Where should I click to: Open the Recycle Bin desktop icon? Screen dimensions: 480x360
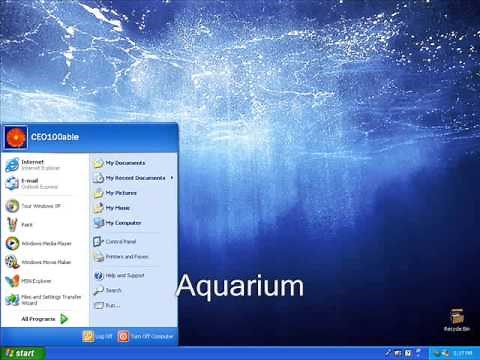457,320
